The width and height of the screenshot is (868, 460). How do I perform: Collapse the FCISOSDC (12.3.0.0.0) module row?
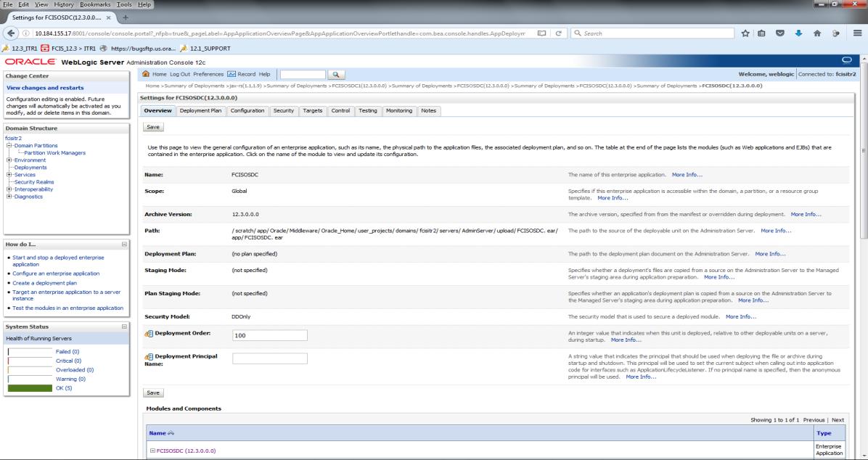(x=153, y=451)
